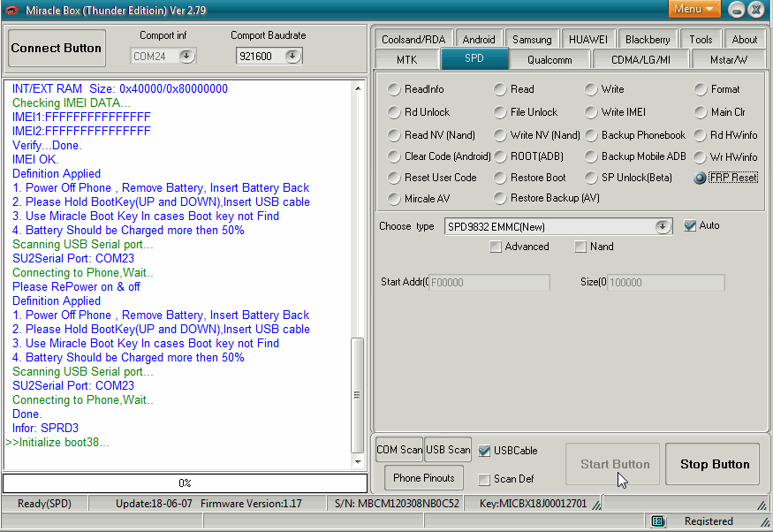Switch to the Mstar/W tab
This screenshot has width=773, height=532.
coord(729,60)
